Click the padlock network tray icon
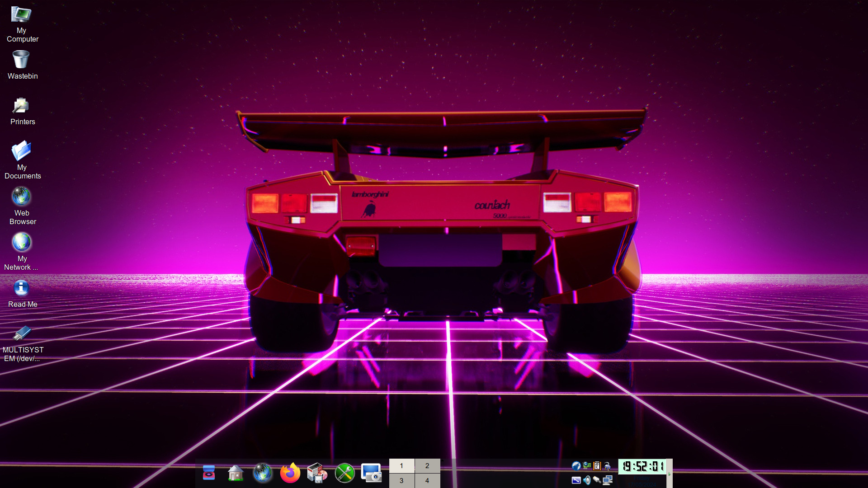The width and height of the screenshot is (868, 488). pos(608,466)
